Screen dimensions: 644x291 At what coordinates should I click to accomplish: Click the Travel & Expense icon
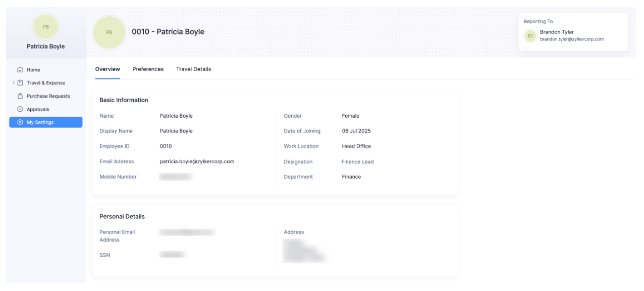20,83
